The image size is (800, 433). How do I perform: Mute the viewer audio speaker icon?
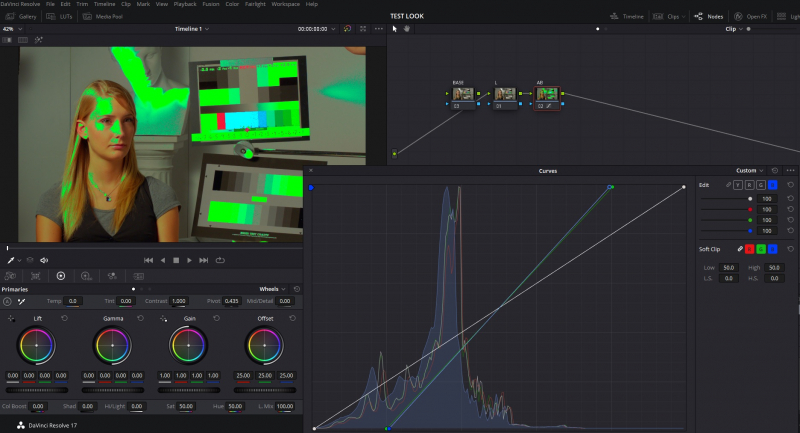44,260
